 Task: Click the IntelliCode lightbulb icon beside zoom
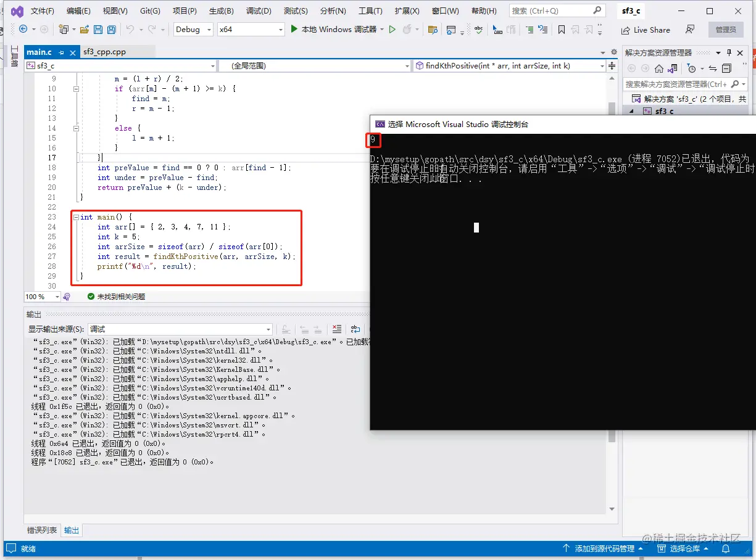click(x=67, y=297)
